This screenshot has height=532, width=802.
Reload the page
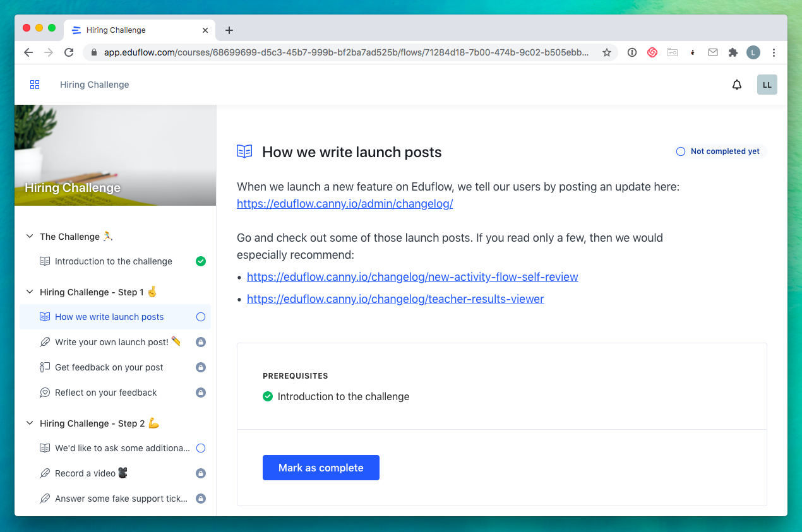[69, 52]
